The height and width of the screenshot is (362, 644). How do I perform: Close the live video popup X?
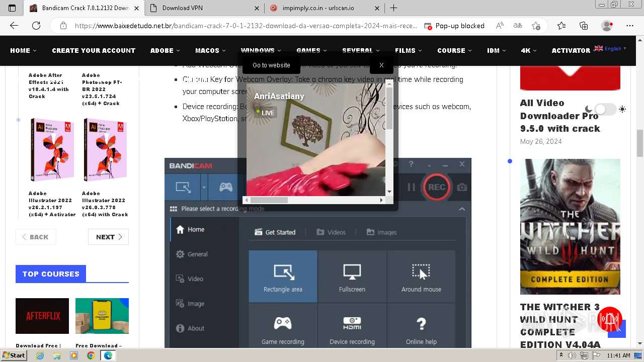tap(381, 65)
